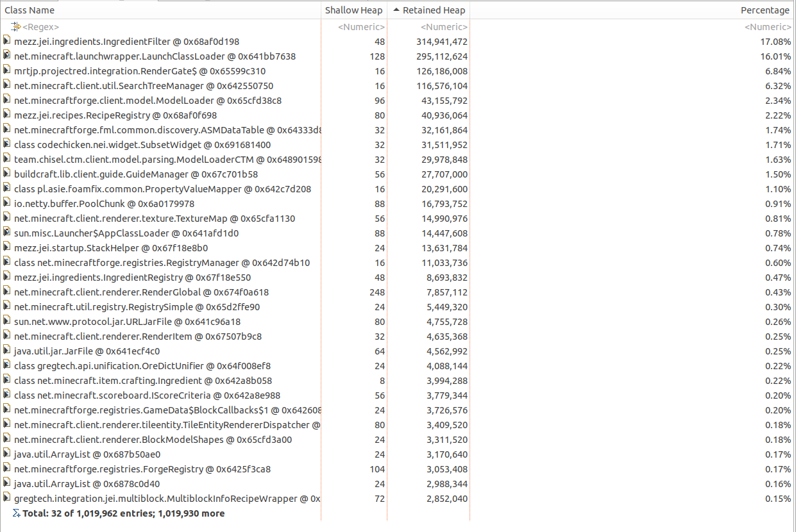Click the Percentage column header

point(765,10)
